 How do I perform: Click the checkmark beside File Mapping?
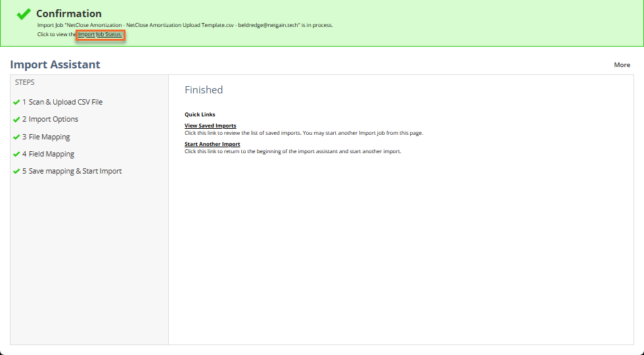click(x=16, y=137)
